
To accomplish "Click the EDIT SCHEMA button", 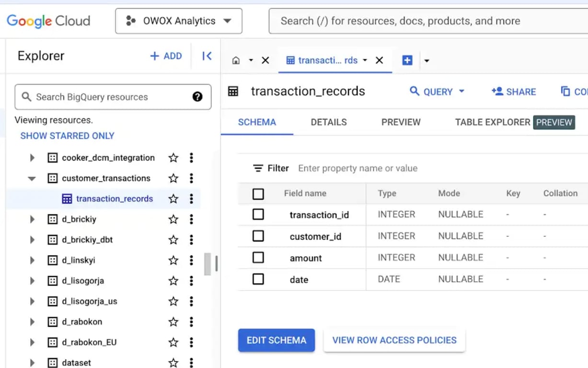I will click(x=277, y=340).
